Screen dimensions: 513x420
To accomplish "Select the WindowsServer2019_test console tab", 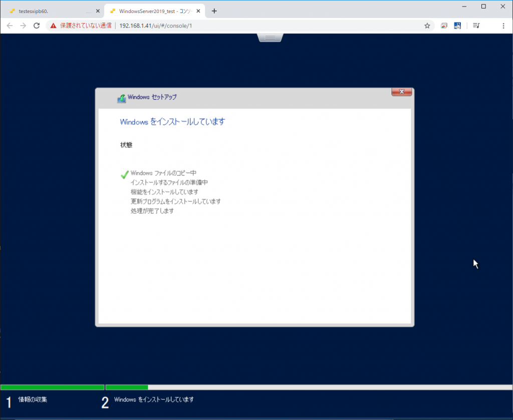I will click(155, 11).
